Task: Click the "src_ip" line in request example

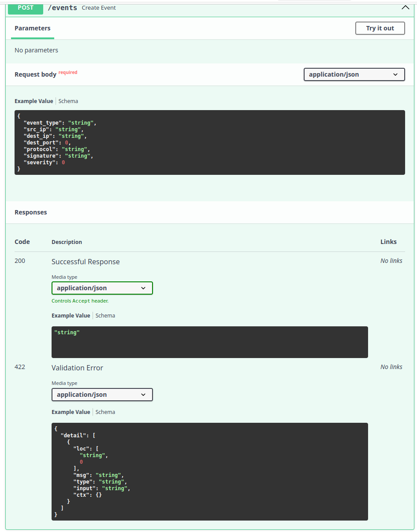Action: click(x=53, y=129)
